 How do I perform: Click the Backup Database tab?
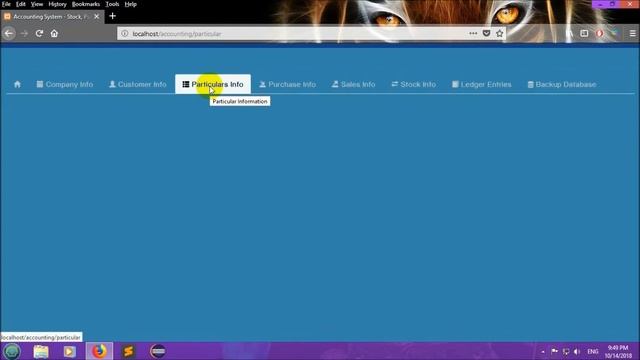[x=562, y=84]
